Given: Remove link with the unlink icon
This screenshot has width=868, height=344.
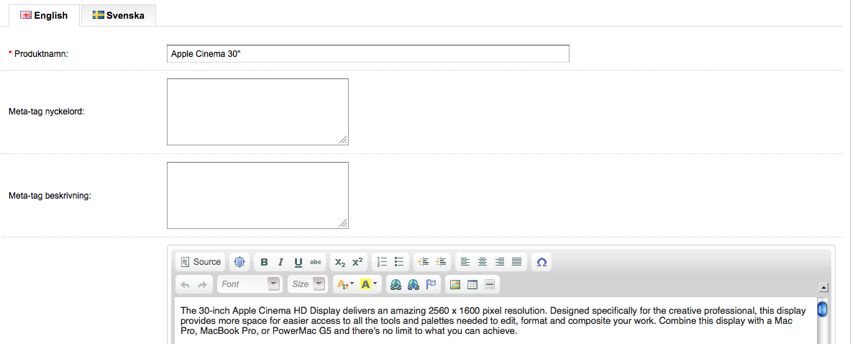Looking at the screenshot, I should pos(414,284).
